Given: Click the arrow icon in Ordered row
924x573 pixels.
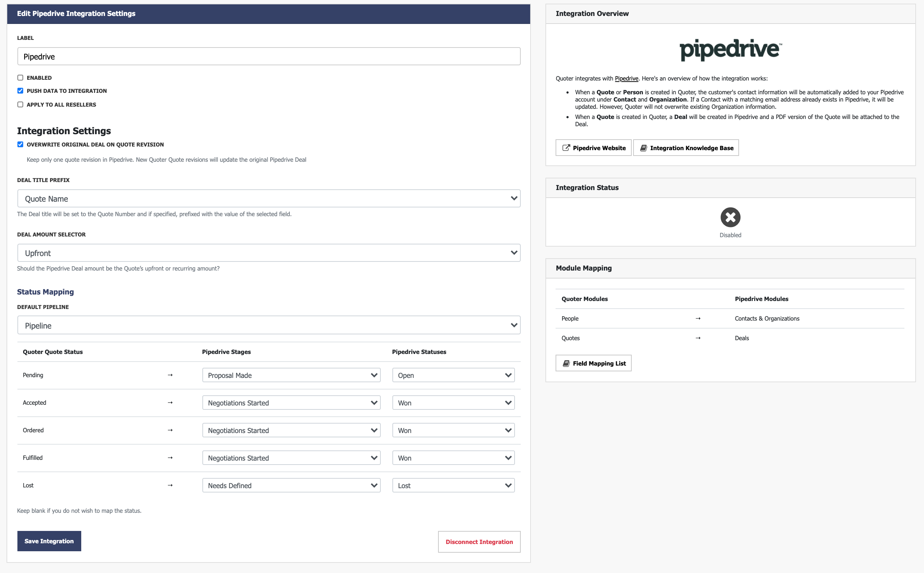Looking at the screenshot, I should pos(170,430).
